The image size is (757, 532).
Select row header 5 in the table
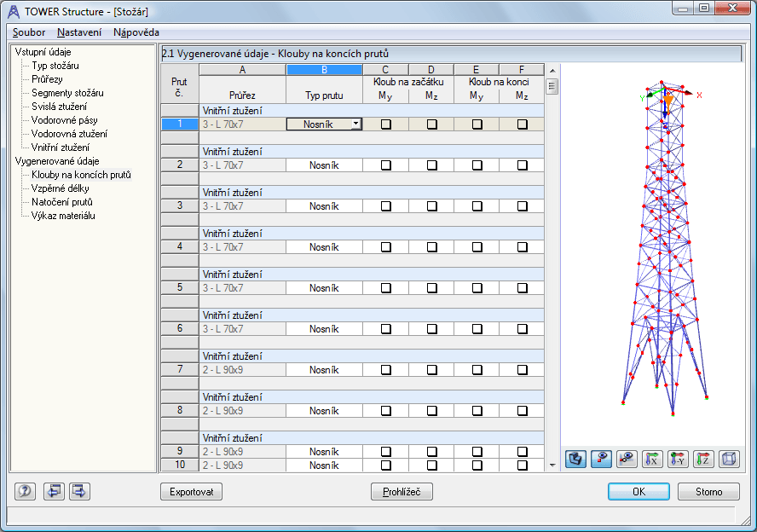tap(178, 287)
